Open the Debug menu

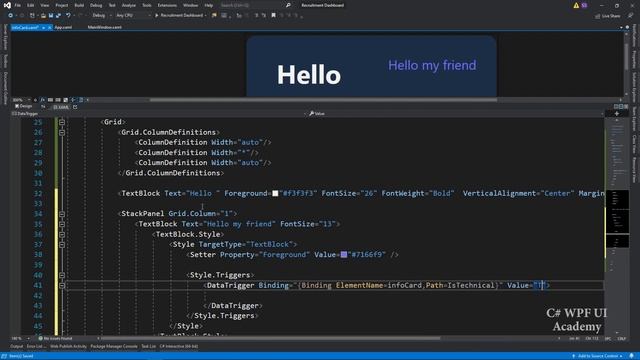click(96, 5)
